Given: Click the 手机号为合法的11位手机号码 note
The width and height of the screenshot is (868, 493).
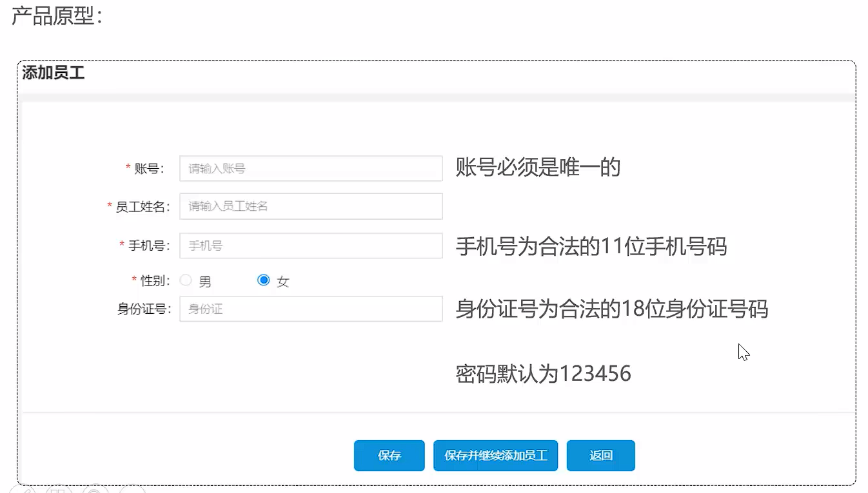Looking at the screenshot, I should 591,246.
